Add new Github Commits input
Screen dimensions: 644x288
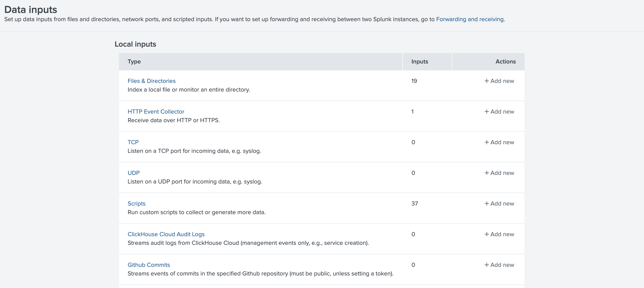click(x=499, y=265)
